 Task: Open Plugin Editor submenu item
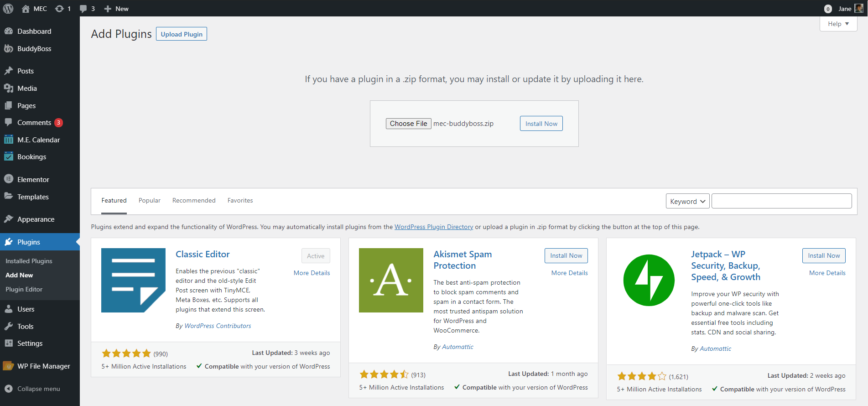point(24,289)
